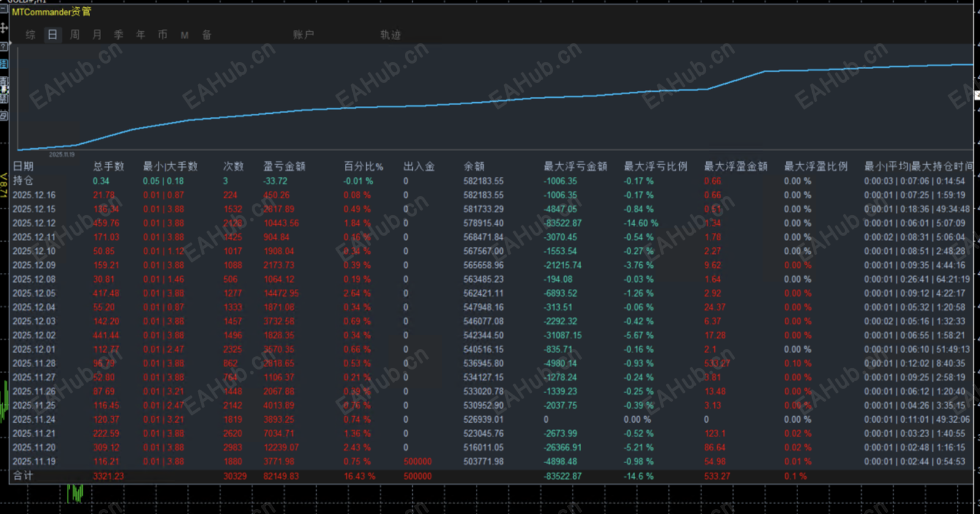Click the 次数 column header

(x=233, y=166)
